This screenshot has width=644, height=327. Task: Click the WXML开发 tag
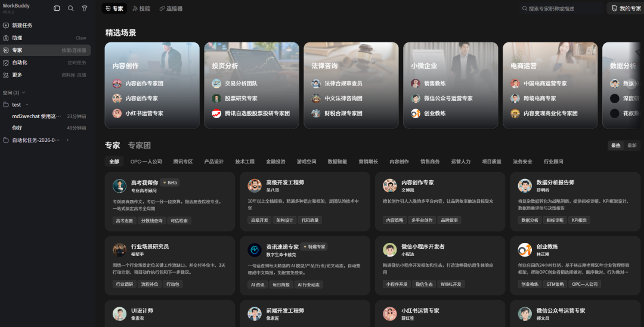[451, 284]
